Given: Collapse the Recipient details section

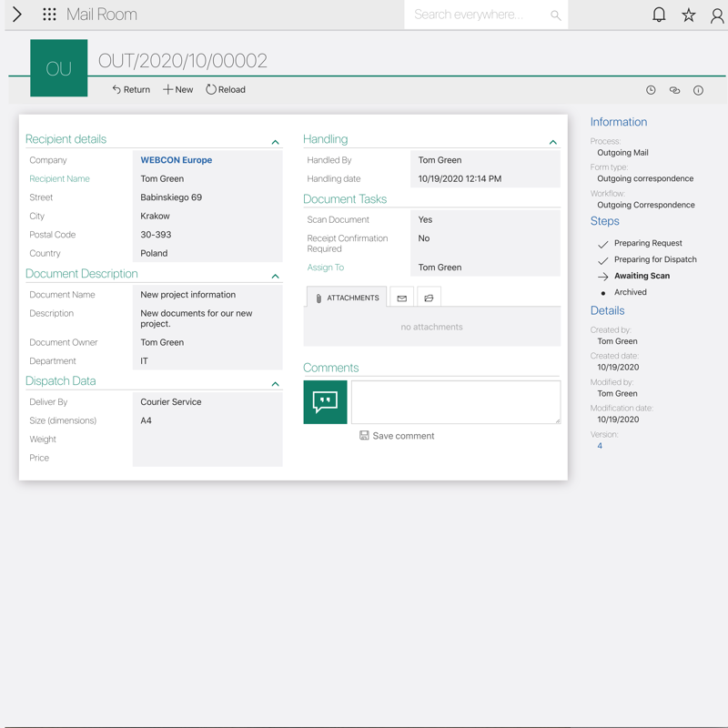Looking at the screenshot, I should 275,142.
